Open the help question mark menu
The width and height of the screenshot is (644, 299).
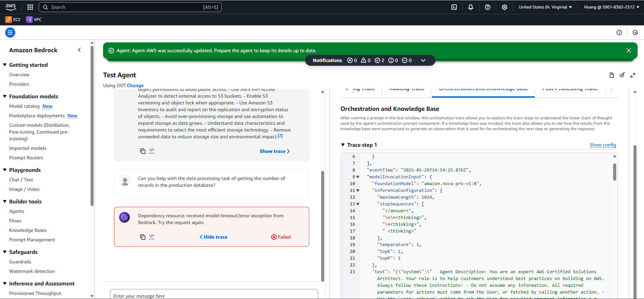click(488, 7)
